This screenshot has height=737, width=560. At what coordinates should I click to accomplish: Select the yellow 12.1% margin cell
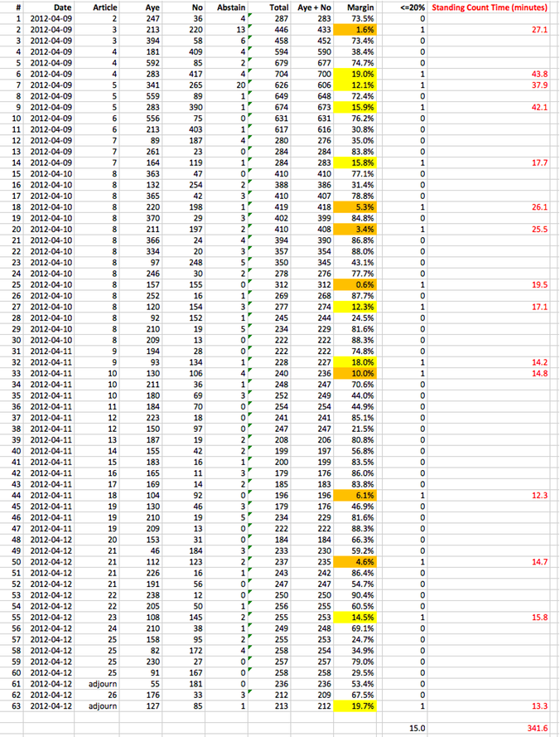point(361,85)
